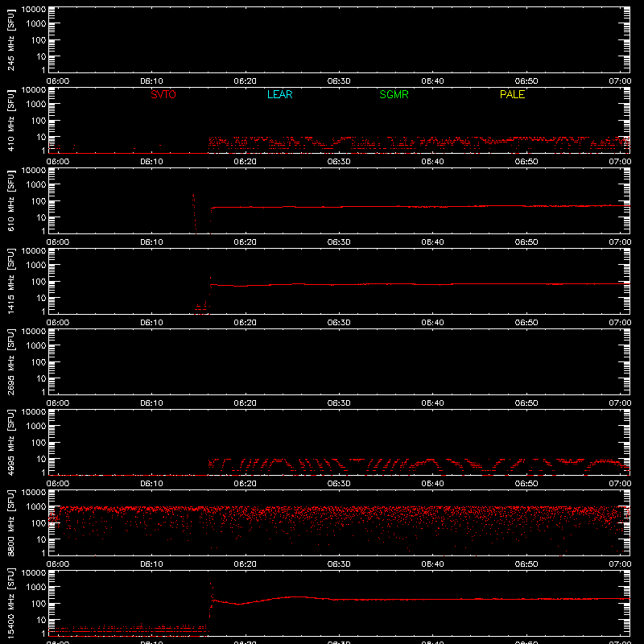
Task: Click 06:00 time label under 1415 MHz panel
Action: 57,323
